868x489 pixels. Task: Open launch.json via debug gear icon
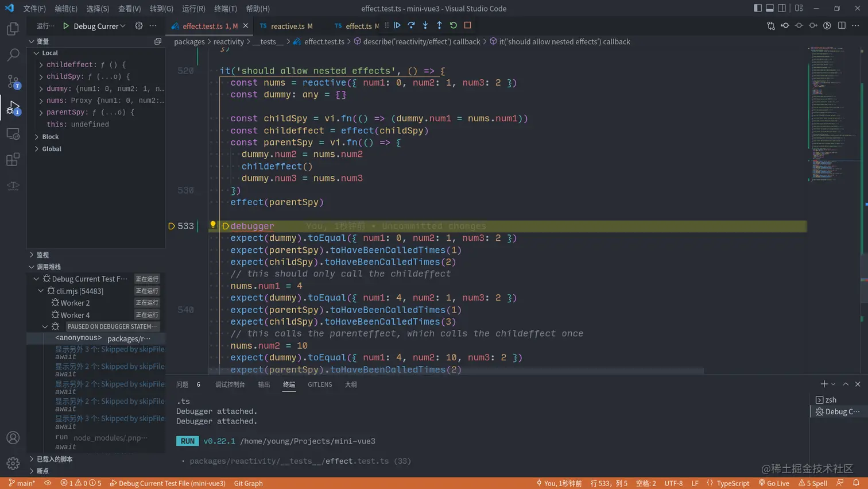139,26
